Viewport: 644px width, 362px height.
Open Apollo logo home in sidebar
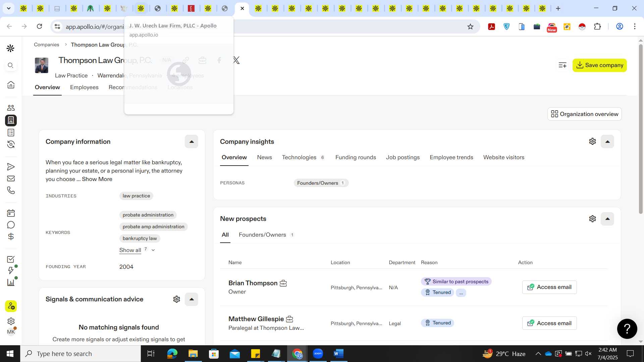(x=11, y=49)
